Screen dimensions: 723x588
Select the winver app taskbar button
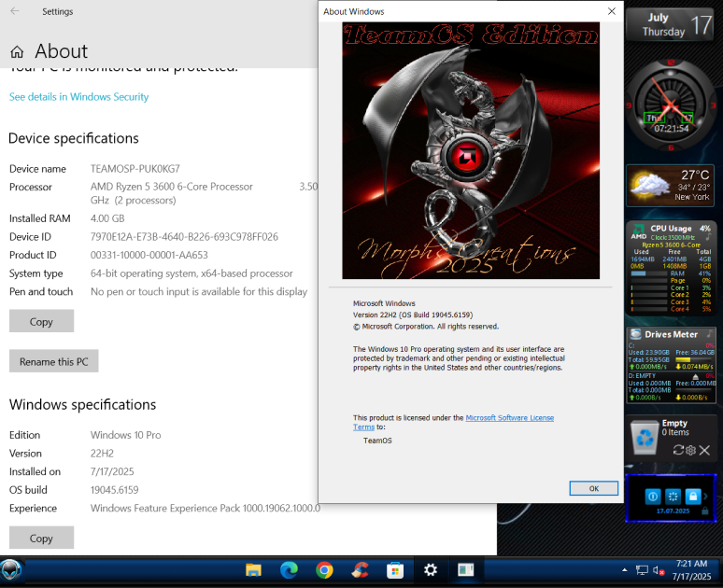point(466,570)
